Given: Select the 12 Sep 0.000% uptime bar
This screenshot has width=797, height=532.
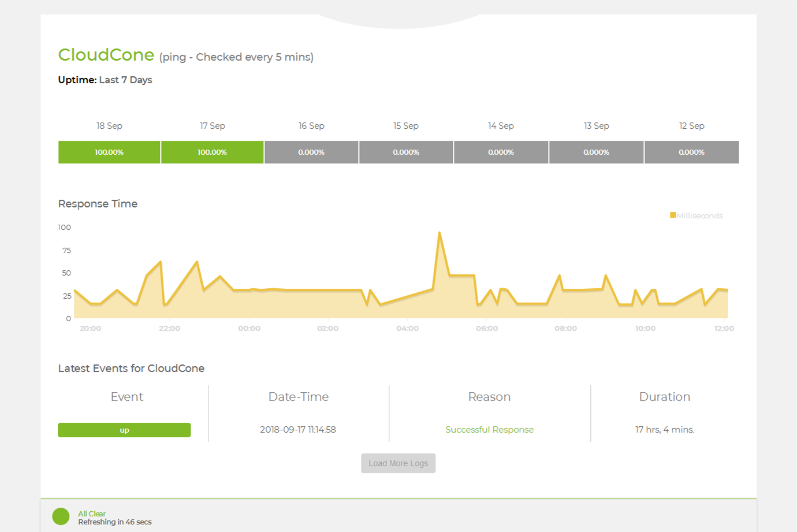Looking at the screenshot, I should [691, 152].
